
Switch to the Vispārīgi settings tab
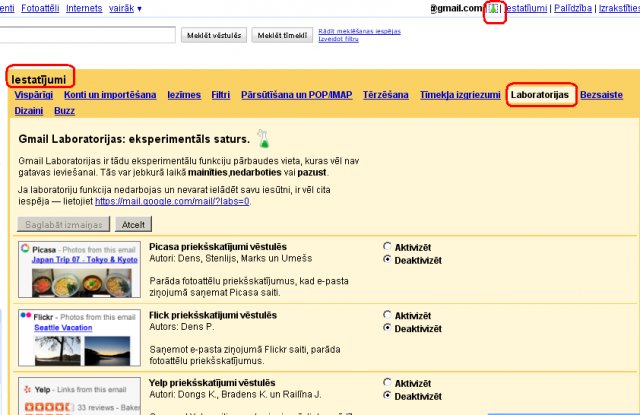pyautogui.click(x=34, y=95)
